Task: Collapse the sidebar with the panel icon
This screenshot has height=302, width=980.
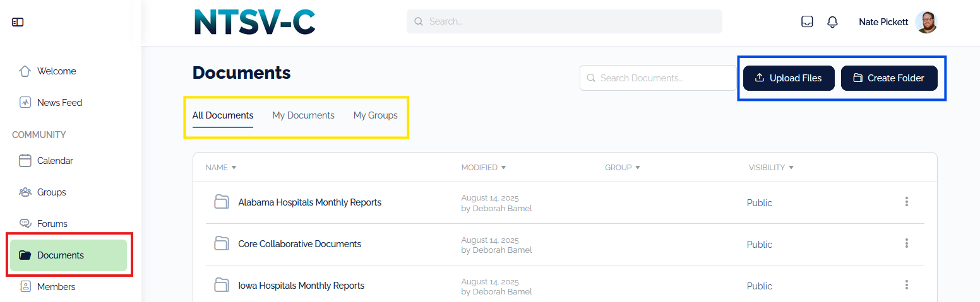Action: (18, 22)
